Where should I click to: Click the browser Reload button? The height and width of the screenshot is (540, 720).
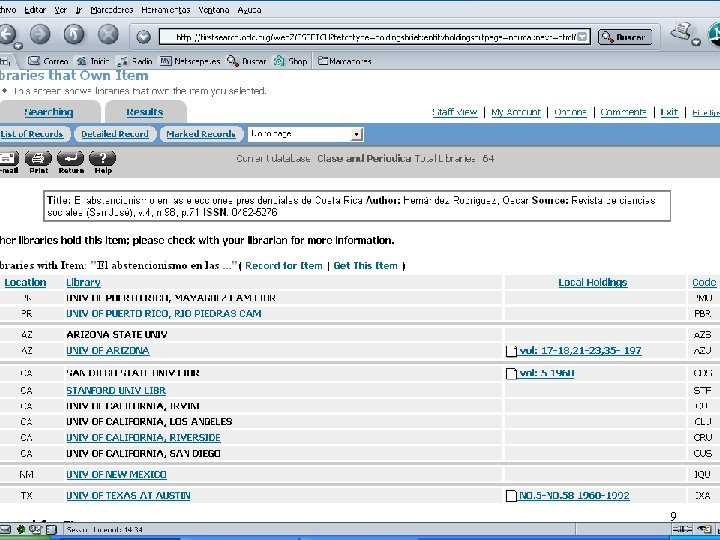pos(74,34)
